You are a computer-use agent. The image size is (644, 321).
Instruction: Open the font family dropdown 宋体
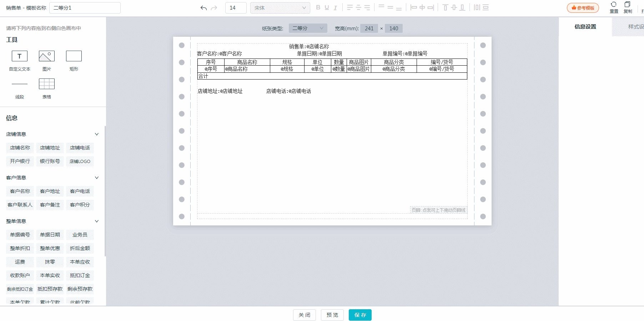[x=280, y=8]
